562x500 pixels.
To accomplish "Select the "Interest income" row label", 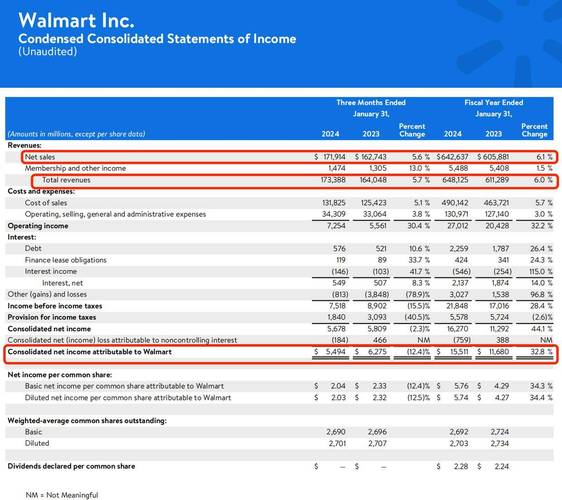I will [51, 271].
